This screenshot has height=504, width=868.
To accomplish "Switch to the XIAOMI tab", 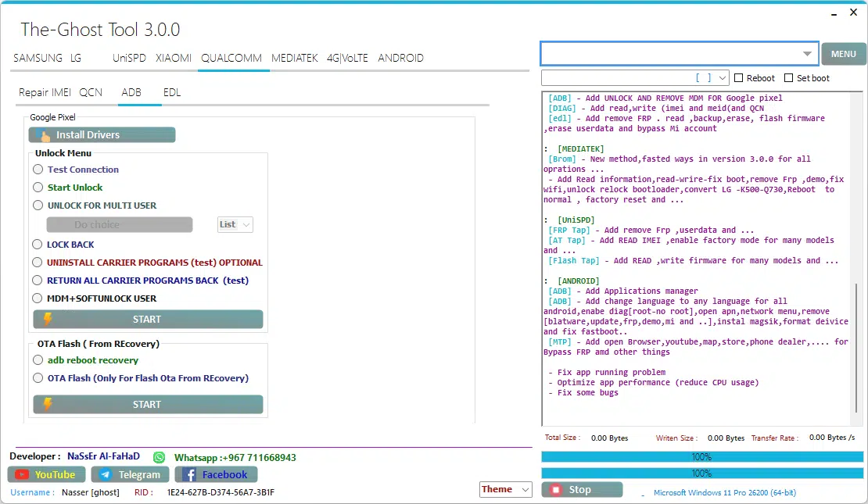I will pyautogui.click(x=174, y=58).
